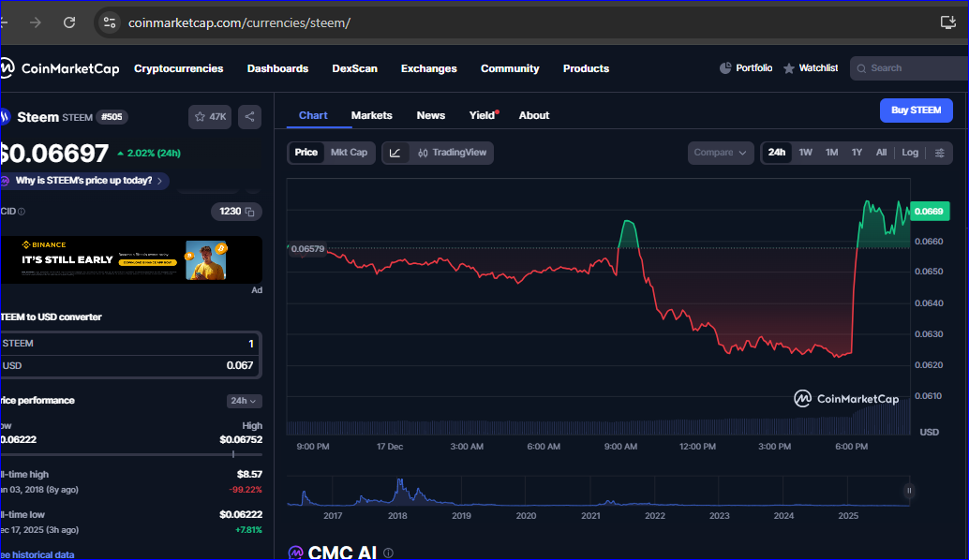Select Mkt Cap chart mode
969x560 pixels.
click(350, 153)
